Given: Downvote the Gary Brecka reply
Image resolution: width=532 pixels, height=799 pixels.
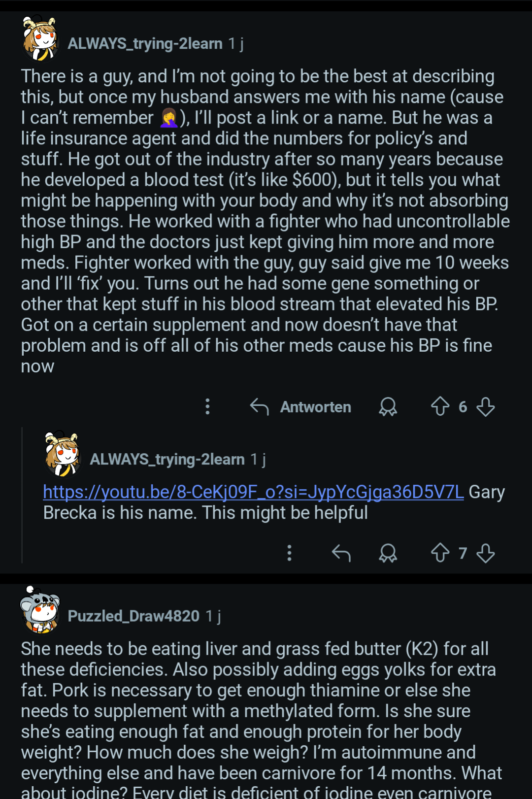Looking at the screenshot, I should [x=486, y=553].
